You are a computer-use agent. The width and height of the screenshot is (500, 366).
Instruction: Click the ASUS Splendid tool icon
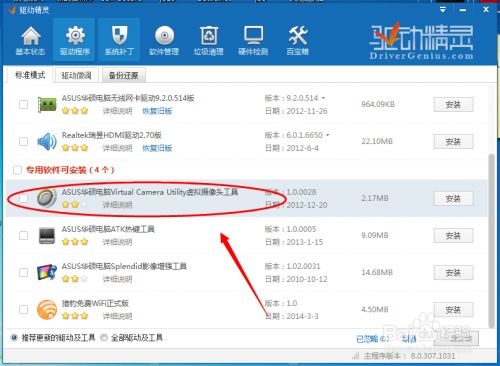[47, 272]
